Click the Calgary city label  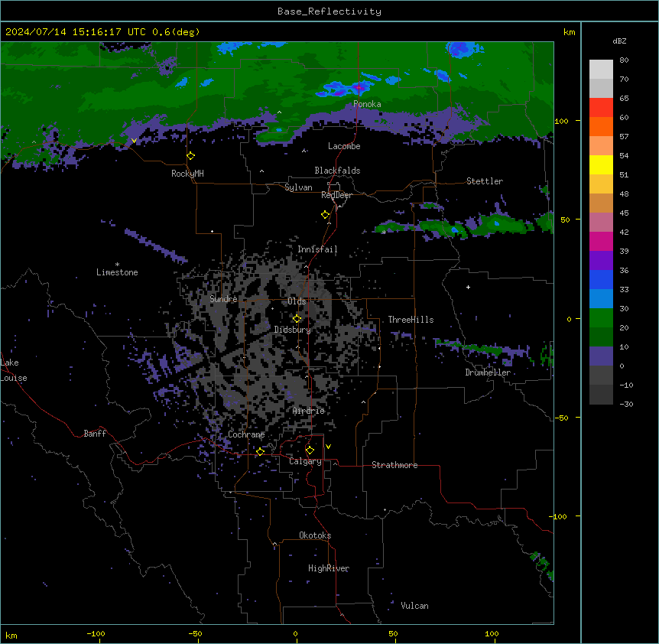tap(306, 461)
